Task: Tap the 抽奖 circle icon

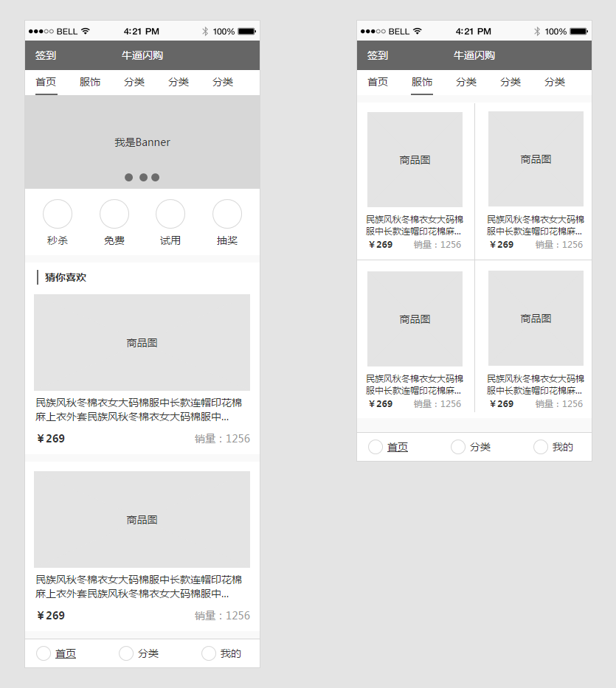Action: click(227, 214)
